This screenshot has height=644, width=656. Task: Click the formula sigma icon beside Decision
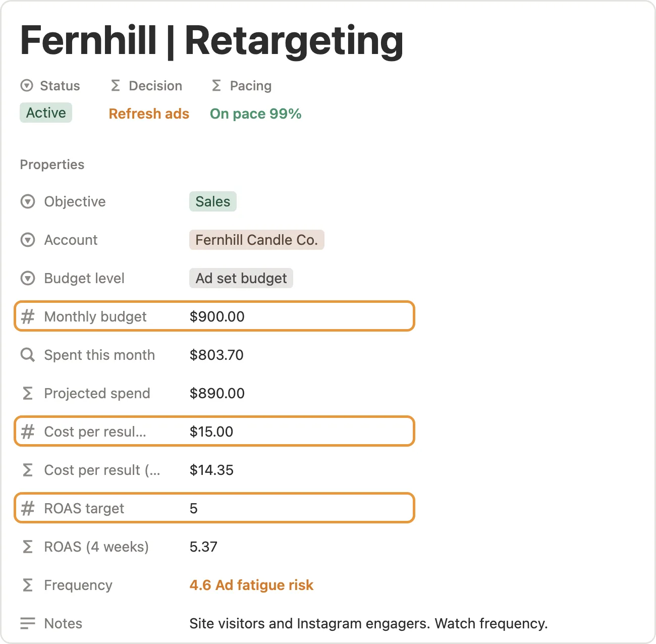click(x=116, y=86)
